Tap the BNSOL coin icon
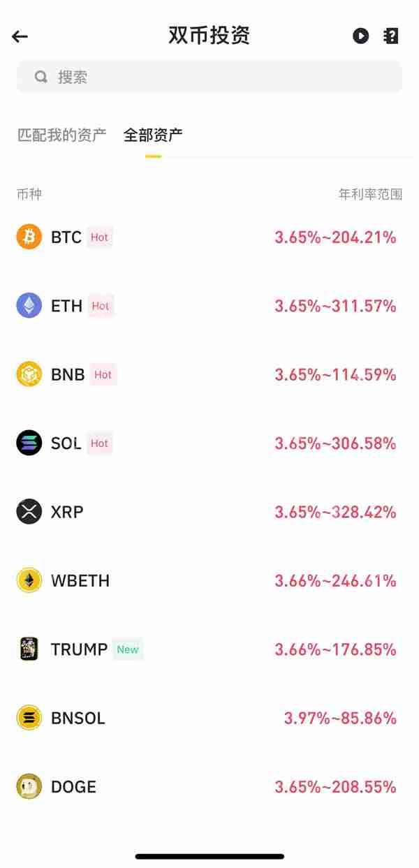The height and width of the screenshot is (868, 419). point(28,718)
